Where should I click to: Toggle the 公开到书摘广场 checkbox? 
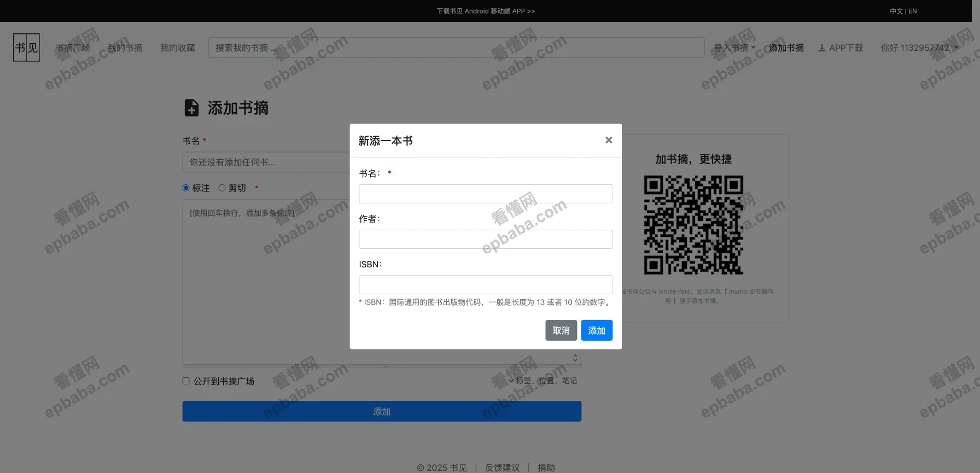click(x=186, y=381)
